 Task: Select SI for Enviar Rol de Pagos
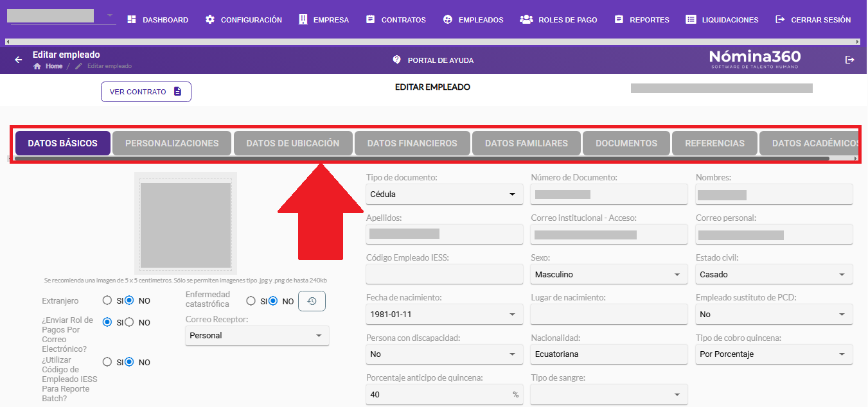coord(107,322)
